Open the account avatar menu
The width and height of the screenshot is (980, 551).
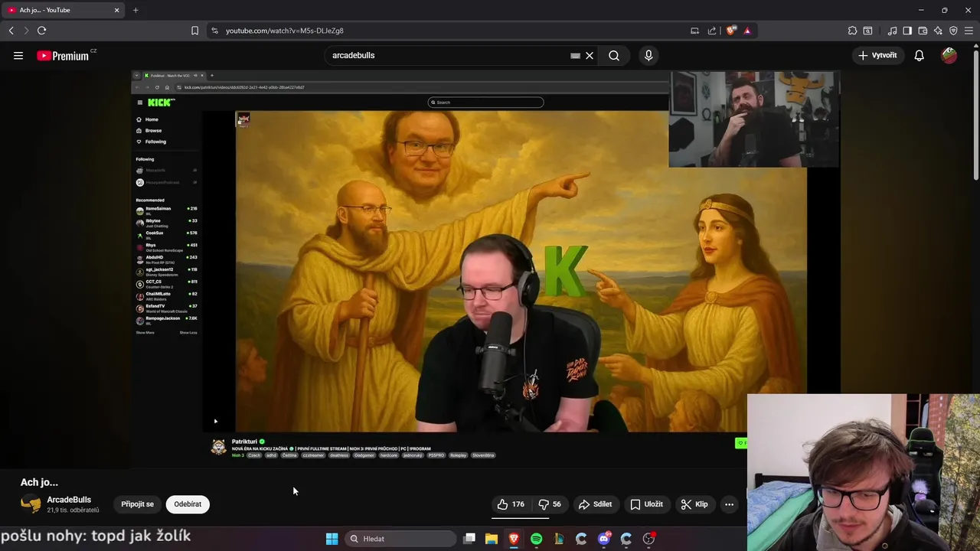[x=949, y=55]
